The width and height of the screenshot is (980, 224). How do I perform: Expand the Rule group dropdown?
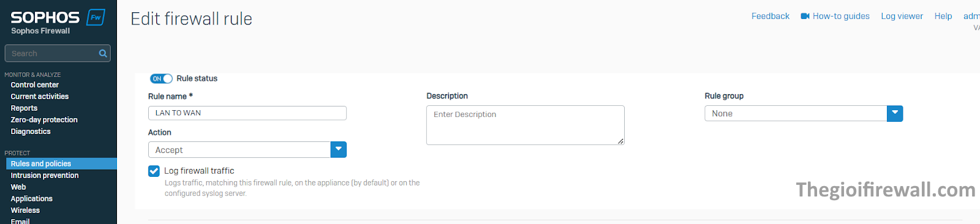(x=895, y=113)
